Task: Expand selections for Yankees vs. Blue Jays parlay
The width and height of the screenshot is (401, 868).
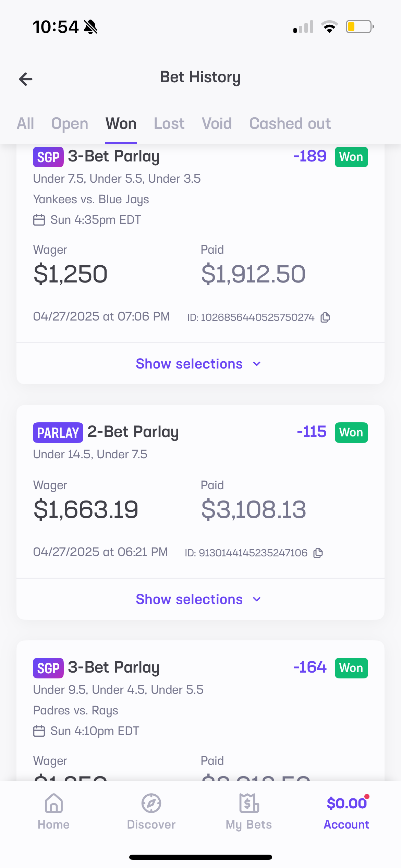Action: pos(198,364)
